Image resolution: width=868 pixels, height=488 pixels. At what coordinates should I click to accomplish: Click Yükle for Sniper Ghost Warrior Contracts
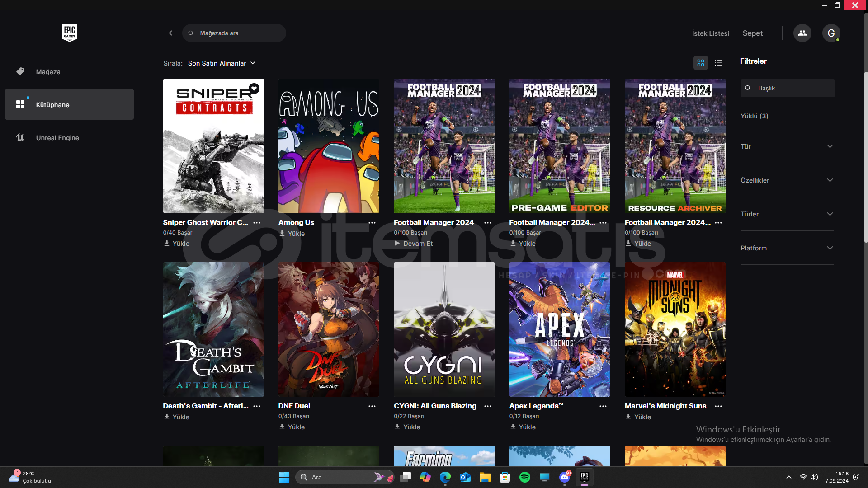[177, 244]
